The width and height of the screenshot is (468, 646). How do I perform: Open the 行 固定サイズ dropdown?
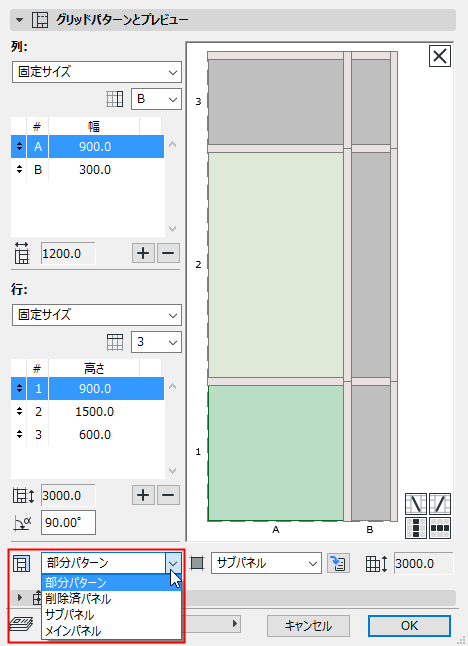click(97, 315)
